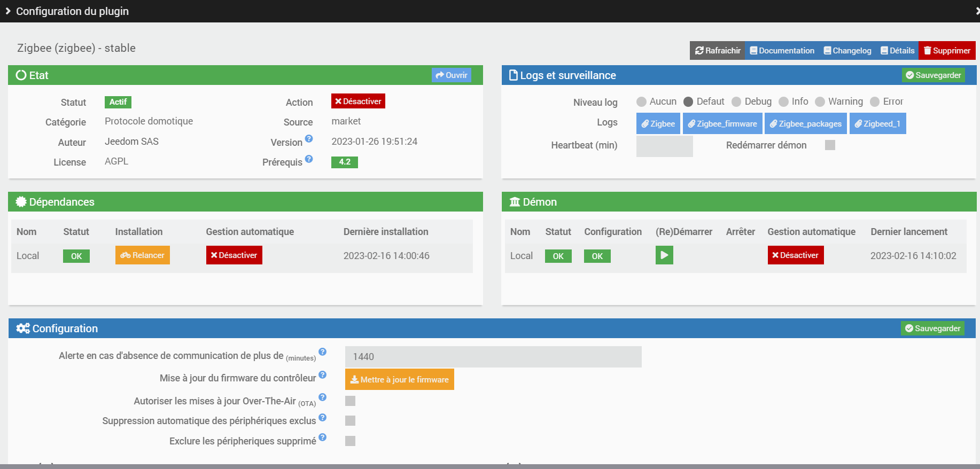Image resolution: width=980 pixels, height=469 pixels.
Task: Save the Configuration section
Action: click(933, 329)
